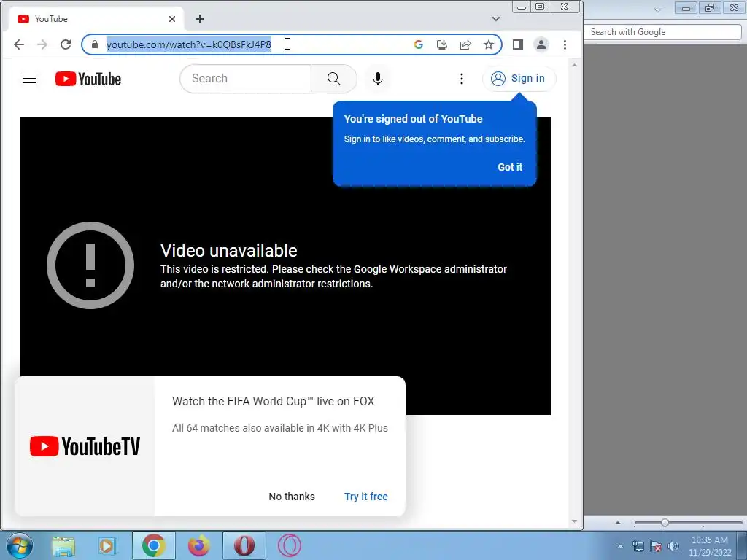The image size is (747, 560).
Task: Click the Sign in button
Action: 519,79
